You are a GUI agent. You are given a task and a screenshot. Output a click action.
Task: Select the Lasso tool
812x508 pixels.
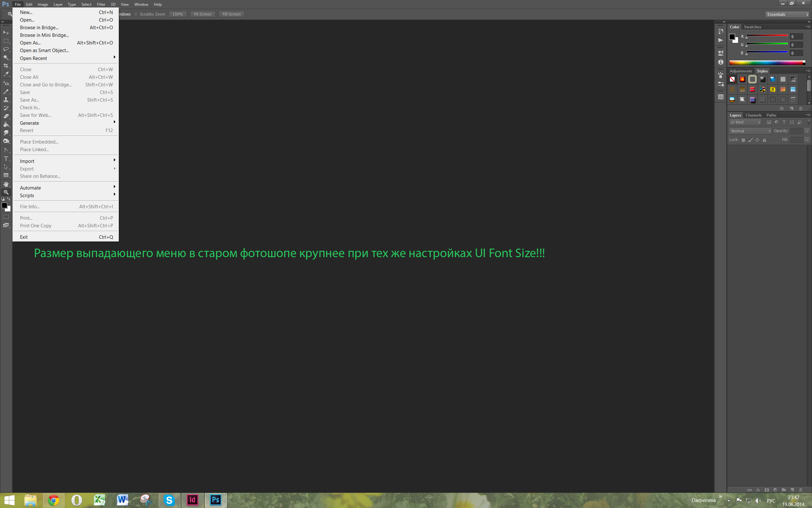click(6, 49)
